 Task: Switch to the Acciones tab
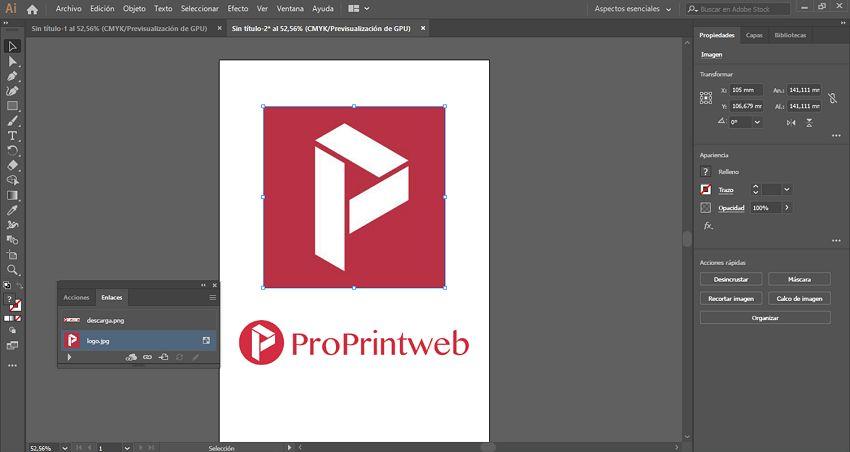[76, 298]
